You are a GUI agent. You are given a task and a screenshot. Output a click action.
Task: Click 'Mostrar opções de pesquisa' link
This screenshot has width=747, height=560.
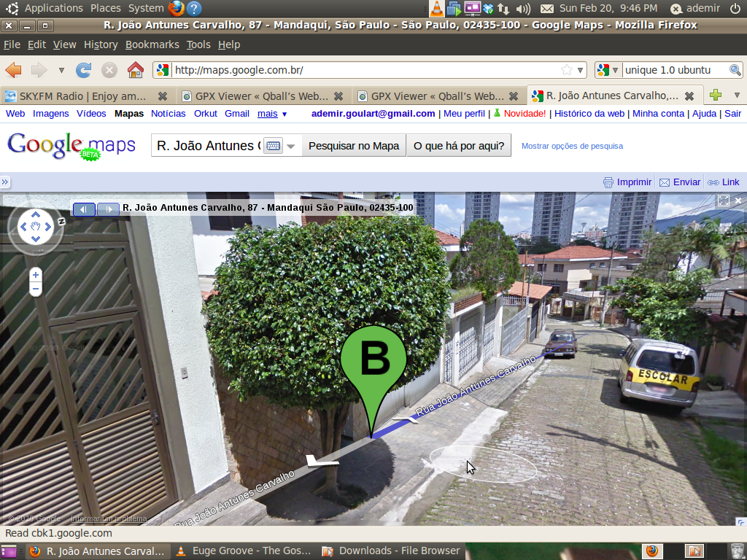pyautogui.click(x=572, y=146)
